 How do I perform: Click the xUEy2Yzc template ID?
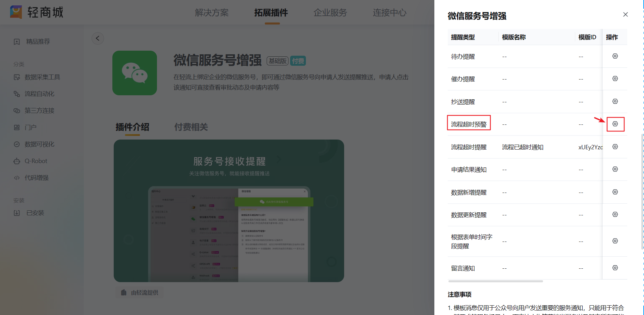point(590,147)
